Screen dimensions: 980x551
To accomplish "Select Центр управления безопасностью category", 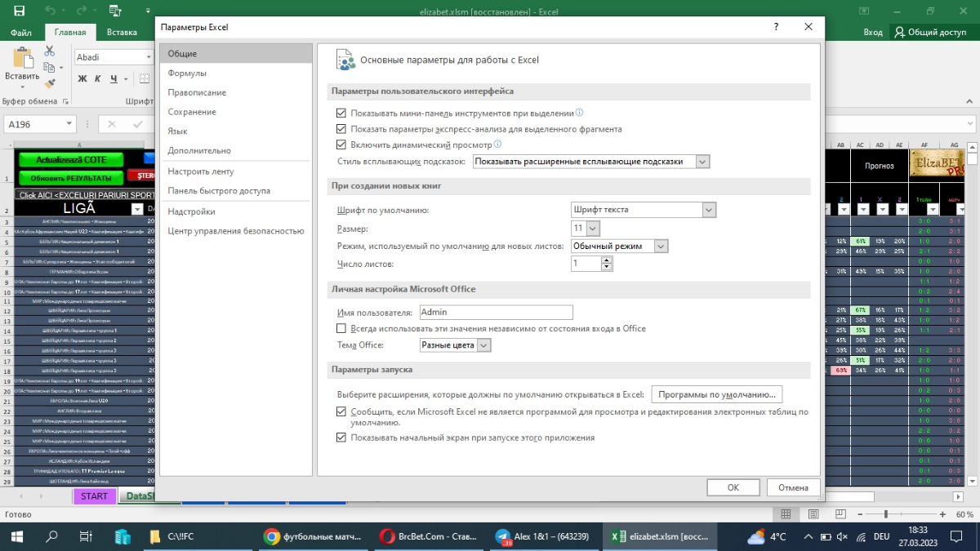I will click(x=236, y=231).
